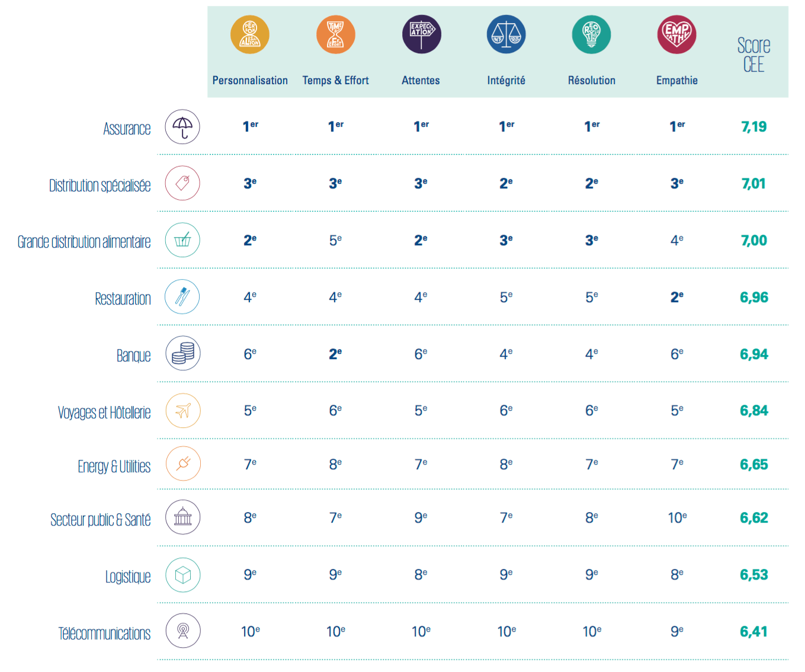805x672 pixels.
Task: Click the Assurance score 7,19
Action: [x=753, y=127]
